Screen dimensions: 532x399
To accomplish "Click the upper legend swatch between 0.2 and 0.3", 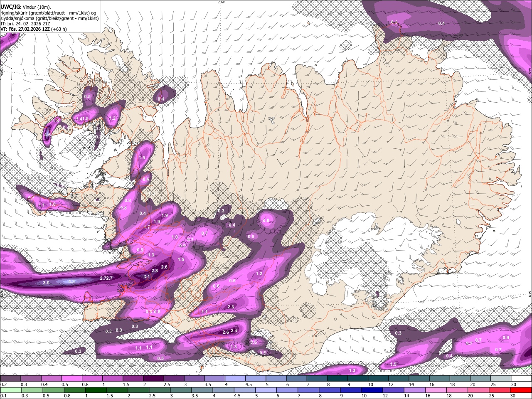I will (10, 378).
